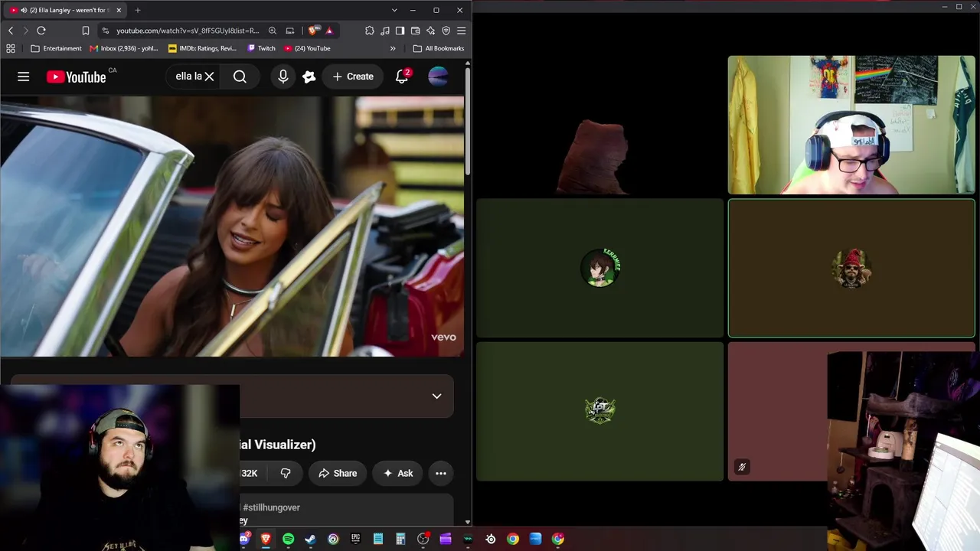This screenshot has height=551, width=980.
Task: Mute the tab via speaker icon
Action: point(24,10)
